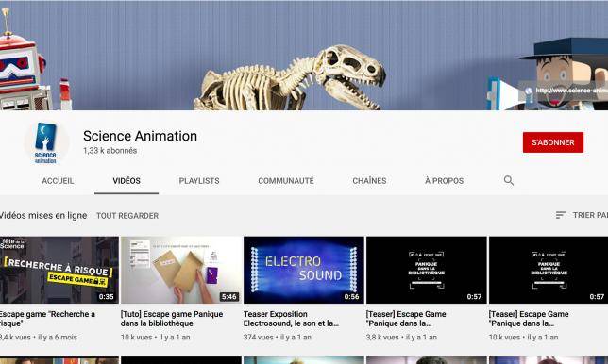This screenshot has width=608, height=364.
Task: Show the À PROPOS tab
Action: [444, 181]
